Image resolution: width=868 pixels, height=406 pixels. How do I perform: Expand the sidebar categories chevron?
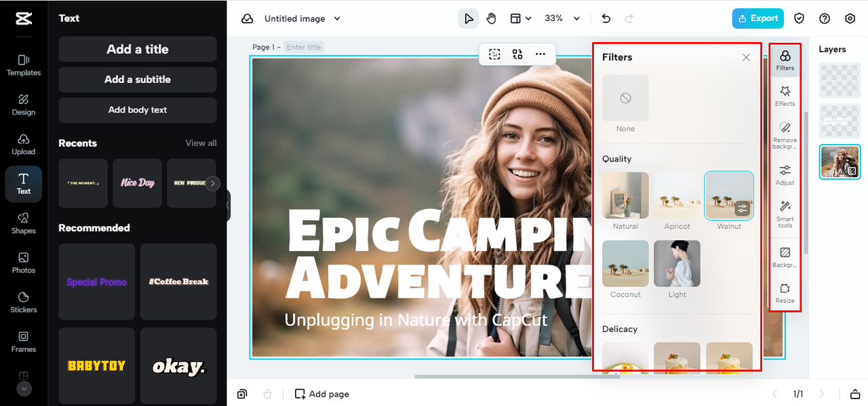tap(23, 388)
